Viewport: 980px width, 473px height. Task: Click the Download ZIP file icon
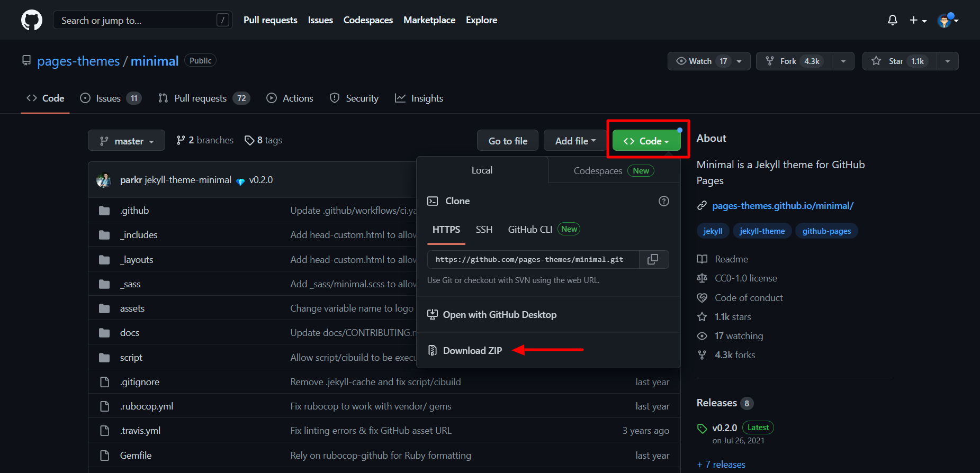pos(433,350)
